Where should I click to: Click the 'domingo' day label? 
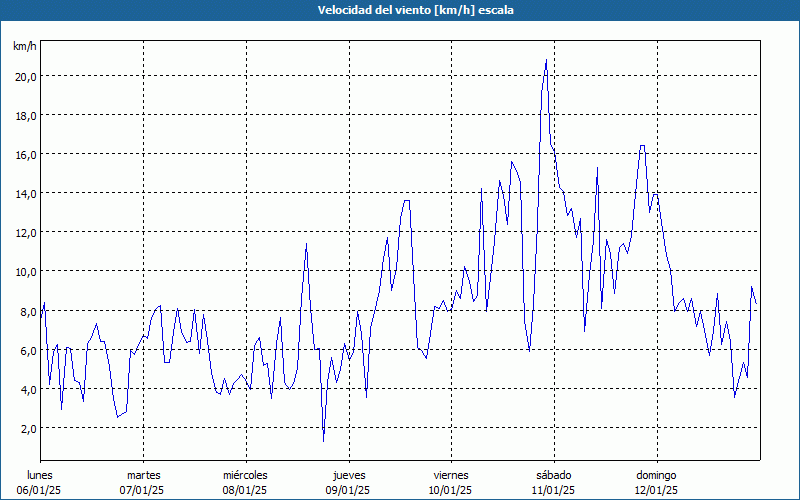point(656,475)
